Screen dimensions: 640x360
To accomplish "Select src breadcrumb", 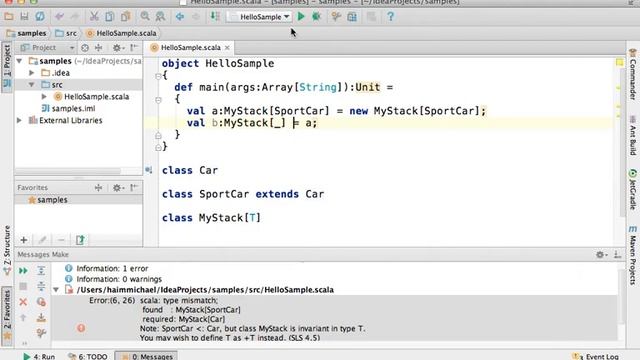I will (66, 33).
